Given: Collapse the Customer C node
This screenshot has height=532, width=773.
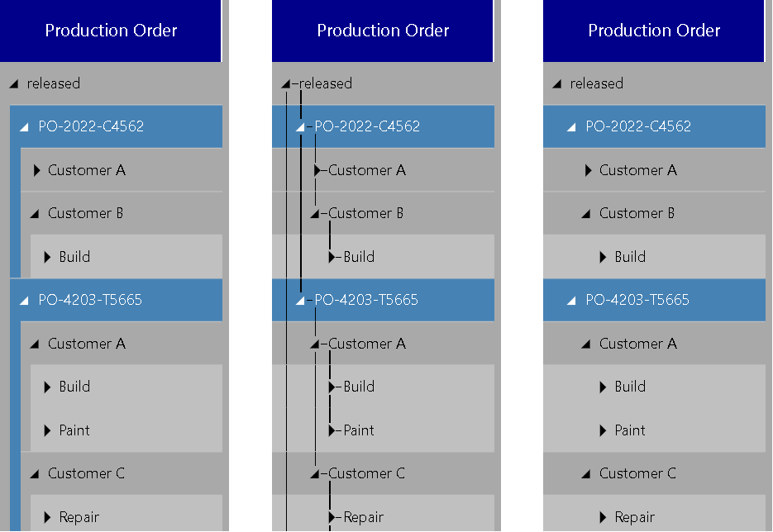Looking at the screenshot, I should 34,473.
